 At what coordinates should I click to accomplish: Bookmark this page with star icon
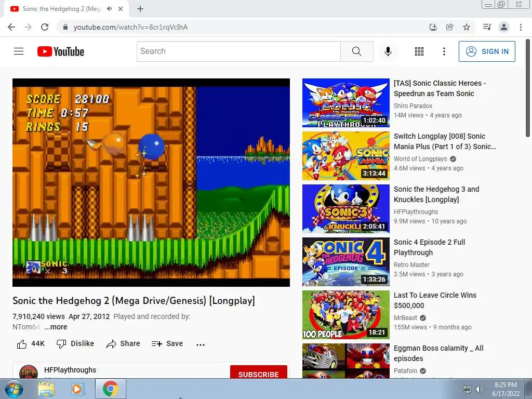pos(467,27)
